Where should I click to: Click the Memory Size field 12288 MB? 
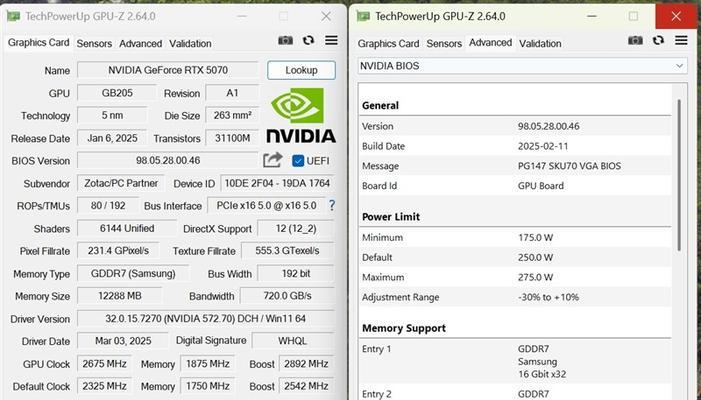click(x=119, y=296)
